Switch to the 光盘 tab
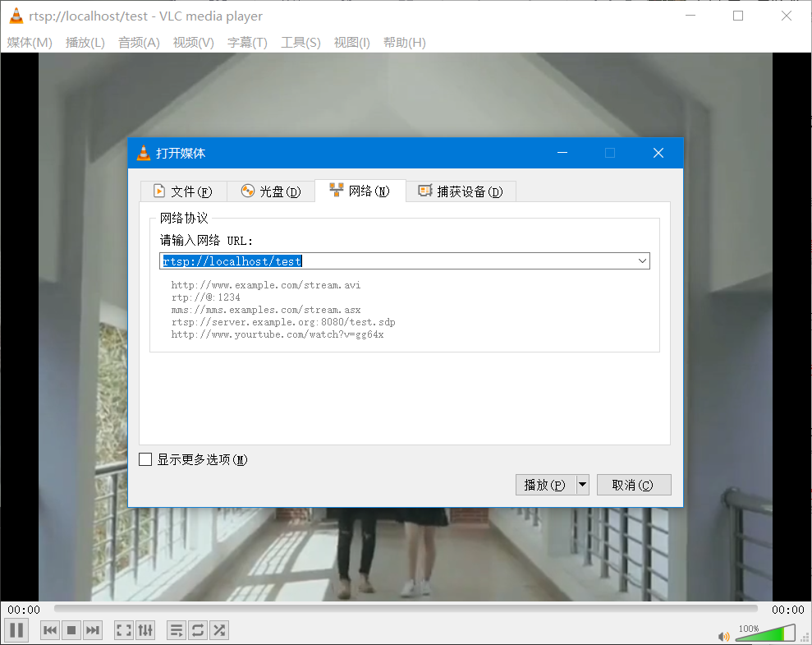Viewport: 812px width, 645px height. 271,191
